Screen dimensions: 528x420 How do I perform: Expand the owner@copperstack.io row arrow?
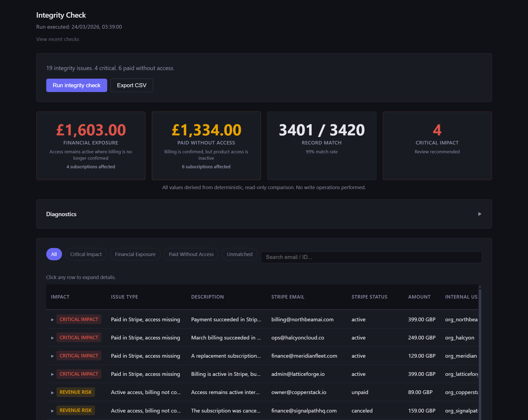coord(52,392)
